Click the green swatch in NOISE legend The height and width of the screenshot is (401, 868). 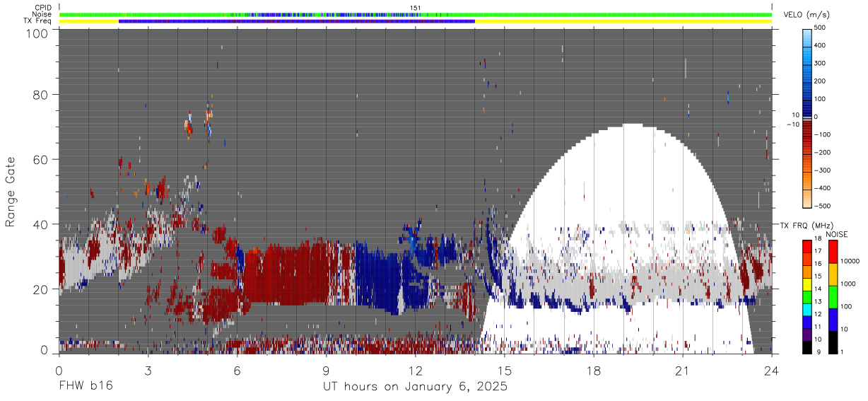tap(833, 298)
